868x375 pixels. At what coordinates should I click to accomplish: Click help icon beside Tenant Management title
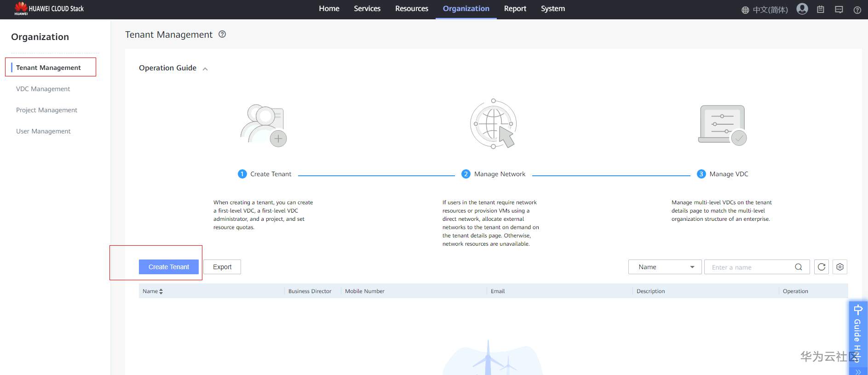[222, 34]
